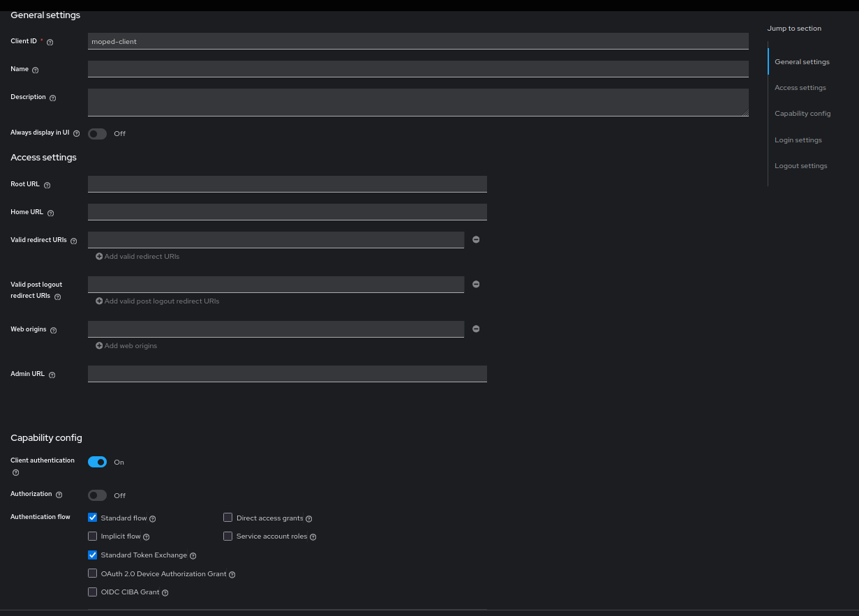Click Add valid post logout redirect URIs
The image size is (859, 616).
157,301
